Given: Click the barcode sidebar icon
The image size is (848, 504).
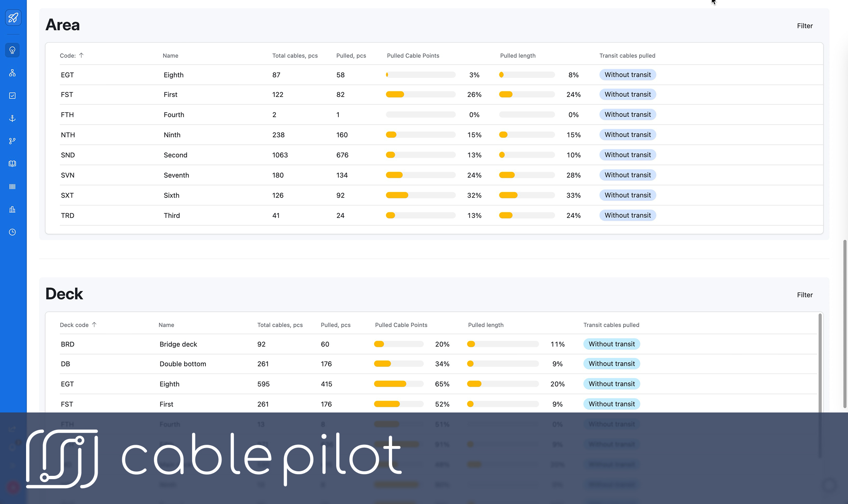Looking at the screenshot, I should click(12, 187).
